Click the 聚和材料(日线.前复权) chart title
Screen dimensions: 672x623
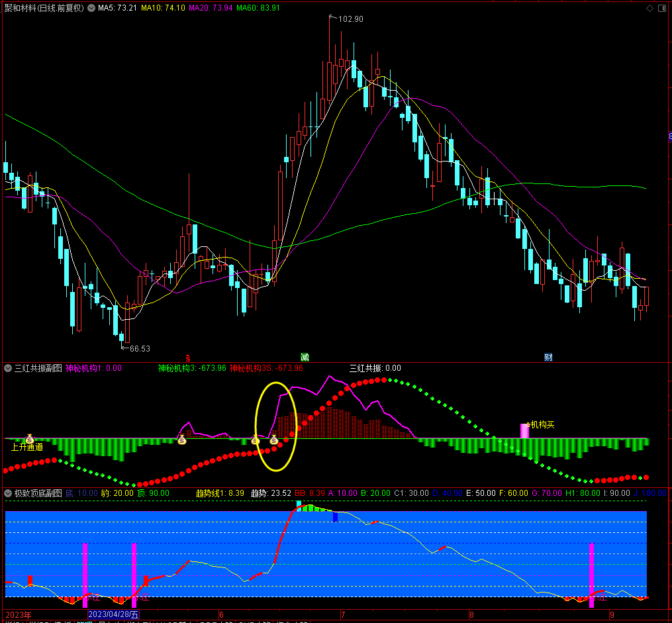pos(44,8)
